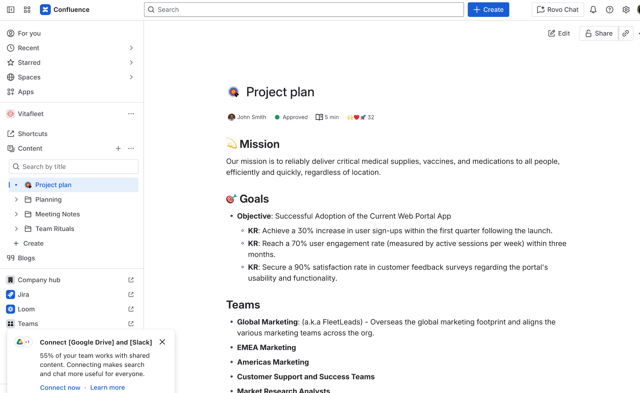Click the EMEA Marketing bullet
The width and height of the screenshot is (640, 393).
(267, 348)
